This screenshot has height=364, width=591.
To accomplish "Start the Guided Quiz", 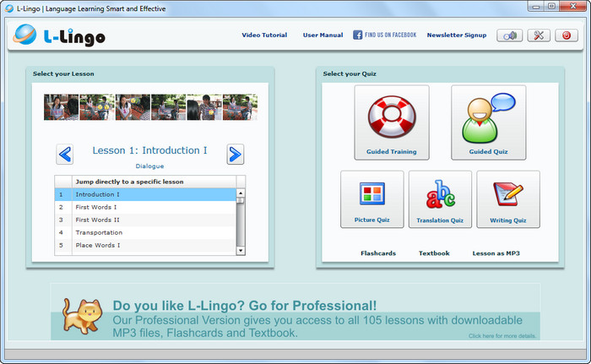I will [489, 122].
